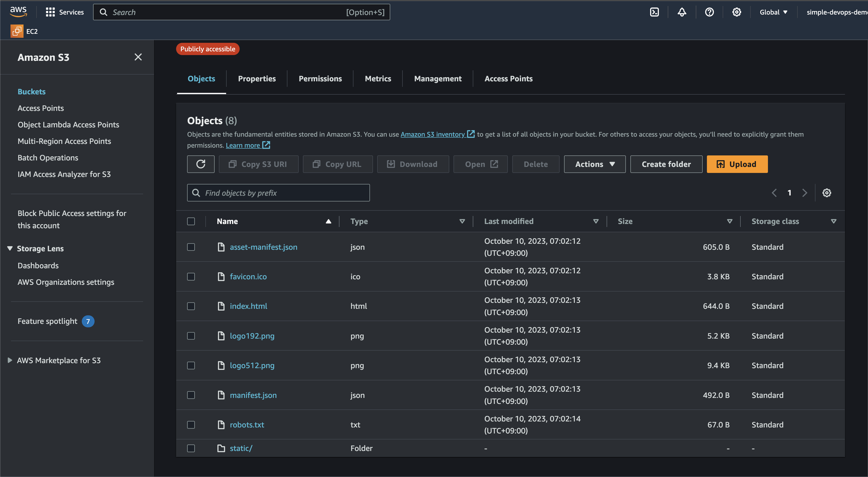Close the Amazon S3 sidebar
Image resolution: width=868 pixels, height=477 pixels.
(x=138, y=57)
